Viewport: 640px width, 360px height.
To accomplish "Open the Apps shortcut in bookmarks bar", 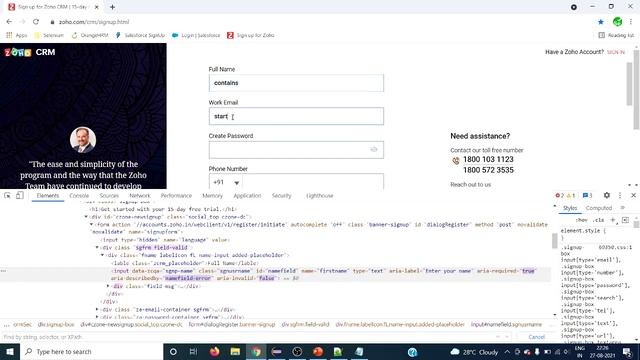I will click(x=16, y=36).
